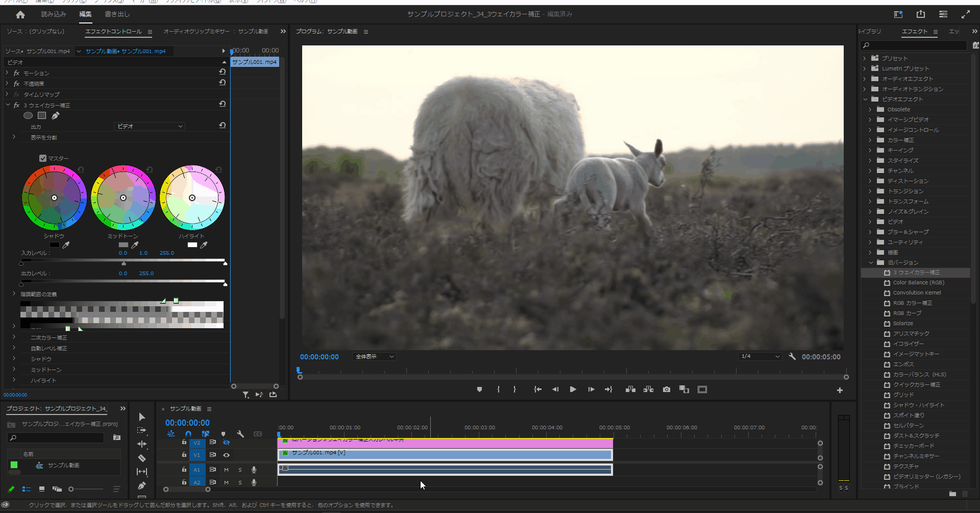980x513 pixels.
Task: Step back one frame
Action: point(555,389)
